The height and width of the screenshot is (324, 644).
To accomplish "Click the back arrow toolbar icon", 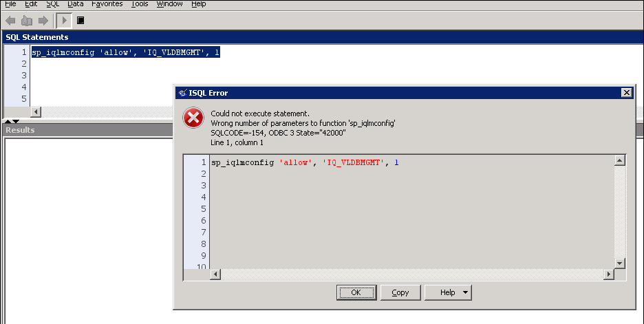I will [x=11, y=21].
